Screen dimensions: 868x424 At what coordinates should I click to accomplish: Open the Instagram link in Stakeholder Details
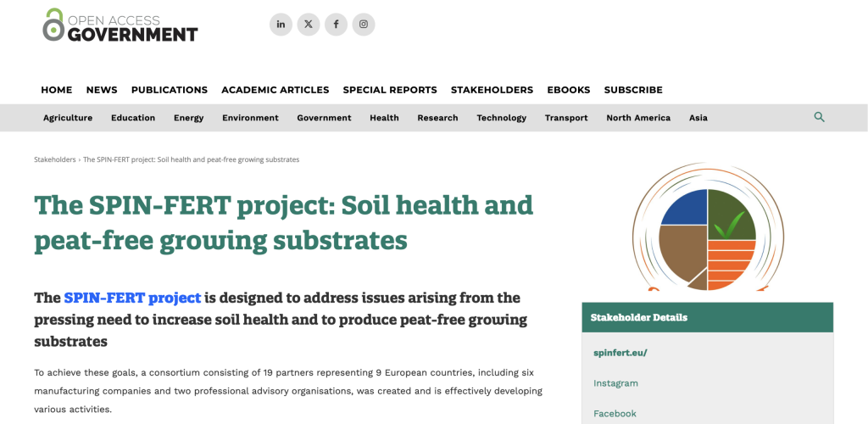tap(615, 383)
